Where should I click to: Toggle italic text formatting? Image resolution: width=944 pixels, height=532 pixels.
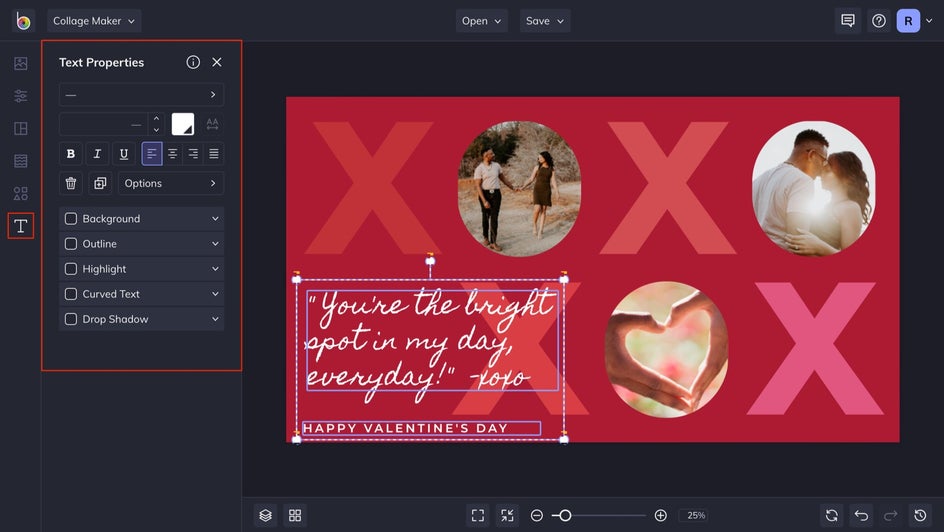click(97, 153)
